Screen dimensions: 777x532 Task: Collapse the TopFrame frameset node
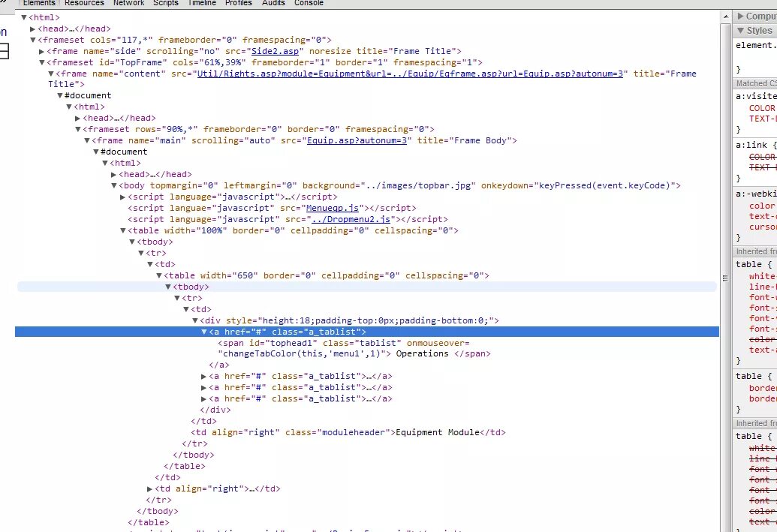(42, 62)
